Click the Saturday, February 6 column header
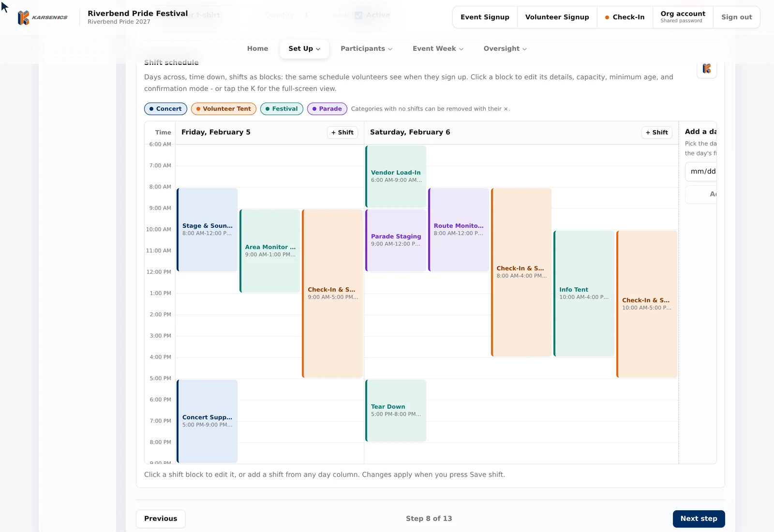The width and height of the screenshot is (774, 532). 410,133
